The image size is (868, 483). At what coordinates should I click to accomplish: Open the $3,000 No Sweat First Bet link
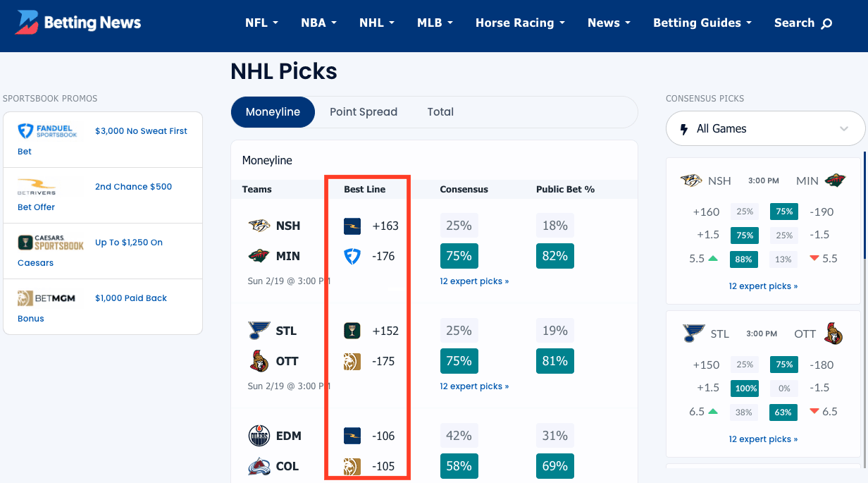(x=141, y=131)
